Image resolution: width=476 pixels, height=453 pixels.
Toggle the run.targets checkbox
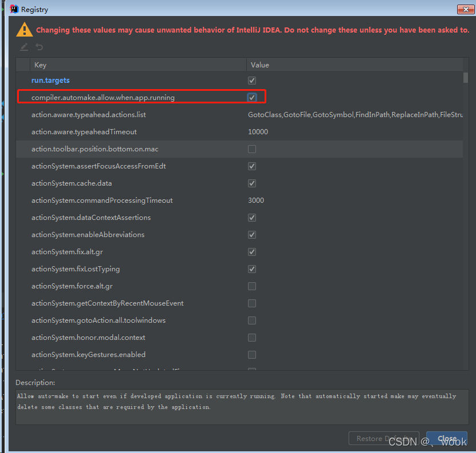click(251, 81)
